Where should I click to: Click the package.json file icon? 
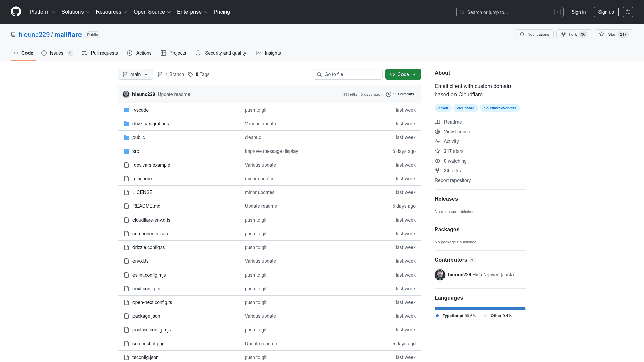(x=126, y=316)
